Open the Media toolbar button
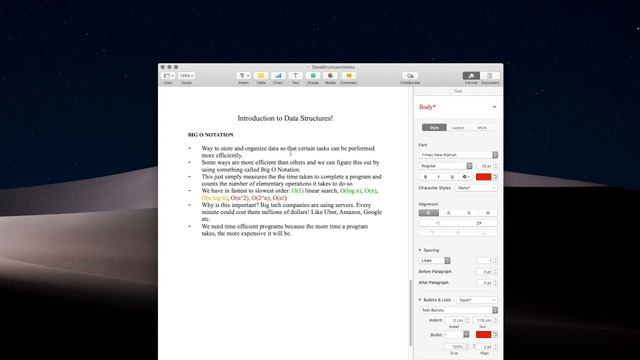 click(x=330, y=76)
